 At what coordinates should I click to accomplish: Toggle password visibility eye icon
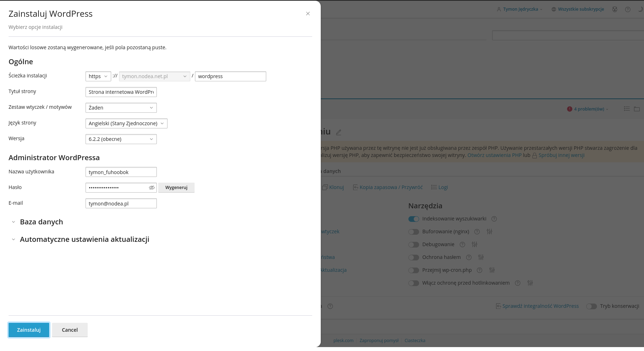coord(151,188)
